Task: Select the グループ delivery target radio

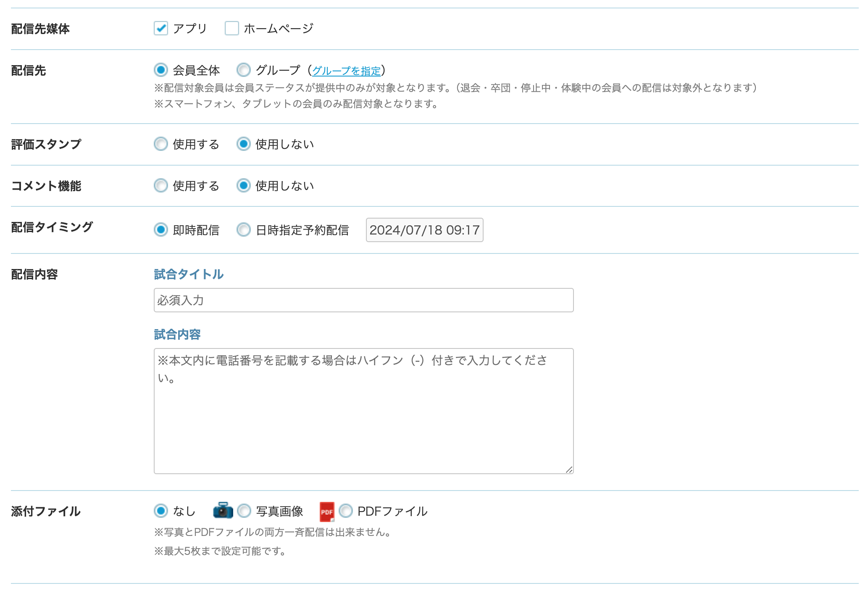Action: (244, 70)
